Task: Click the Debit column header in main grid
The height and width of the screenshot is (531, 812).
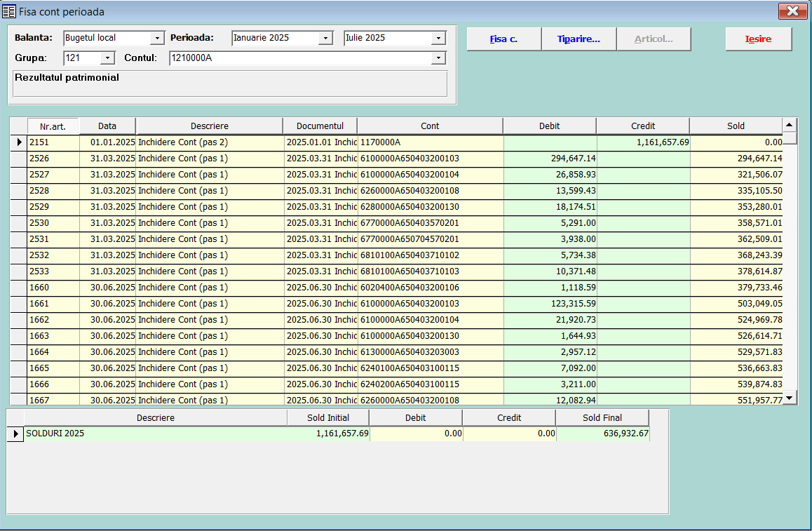Action: coord(549,126)
